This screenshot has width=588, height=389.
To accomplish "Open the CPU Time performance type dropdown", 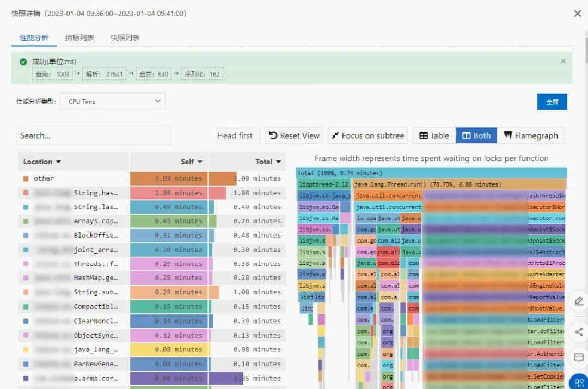I will (112, 101).
